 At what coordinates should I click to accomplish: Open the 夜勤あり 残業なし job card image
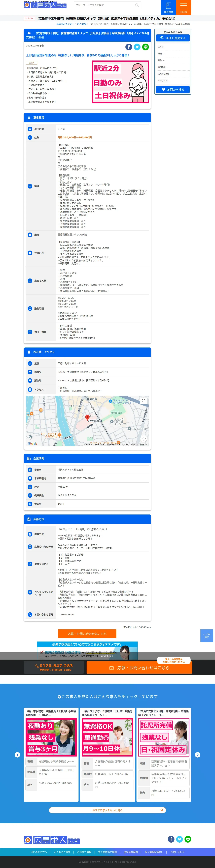point(51,737)
